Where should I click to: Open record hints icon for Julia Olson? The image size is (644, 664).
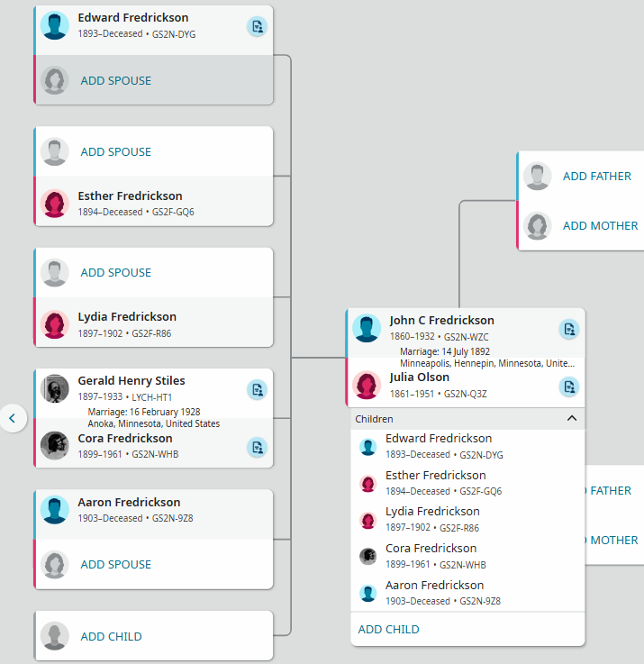coord(569,387)
